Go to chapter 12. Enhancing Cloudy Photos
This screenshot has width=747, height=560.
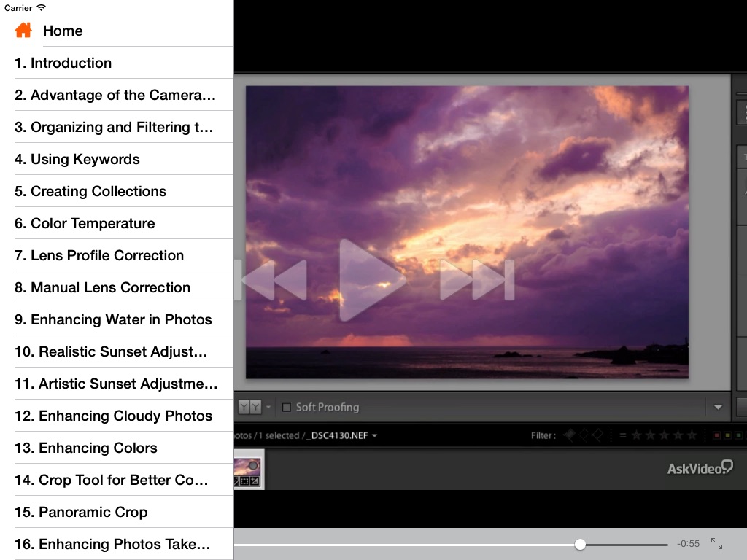click(117, 416)
